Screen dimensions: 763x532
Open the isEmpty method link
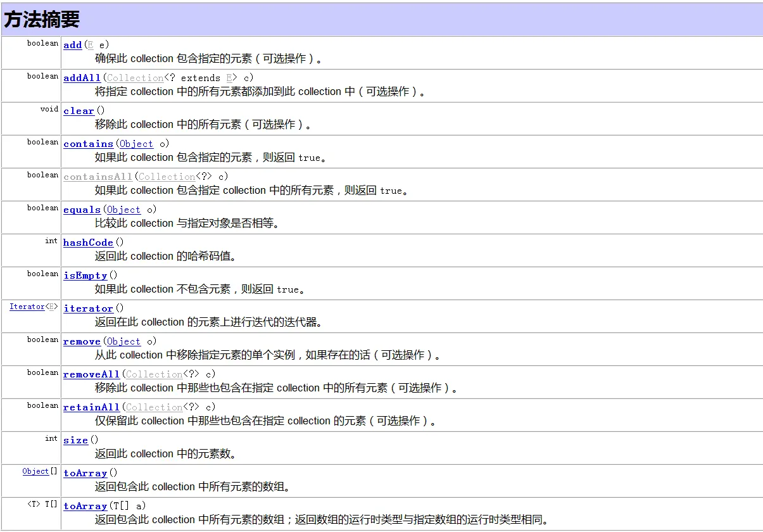85,275
